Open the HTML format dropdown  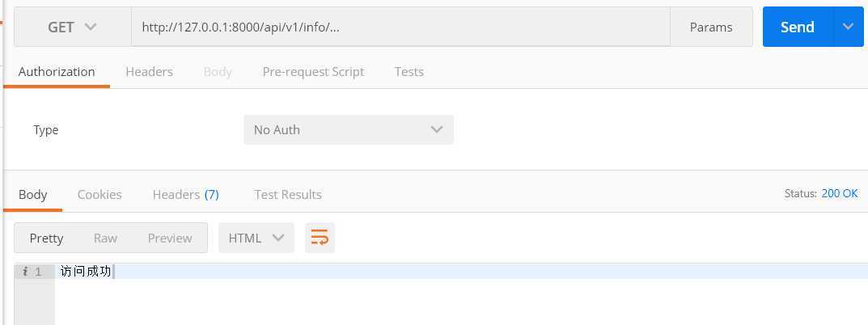tap(256, 238)
